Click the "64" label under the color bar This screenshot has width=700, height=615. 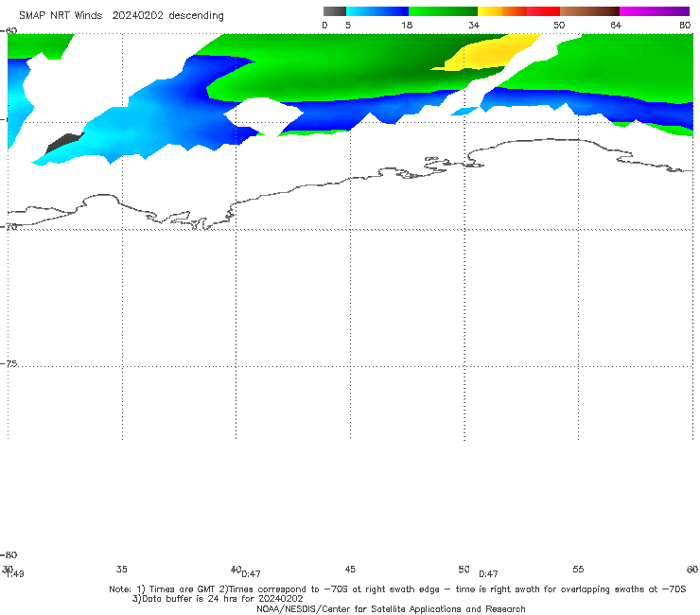616,25
